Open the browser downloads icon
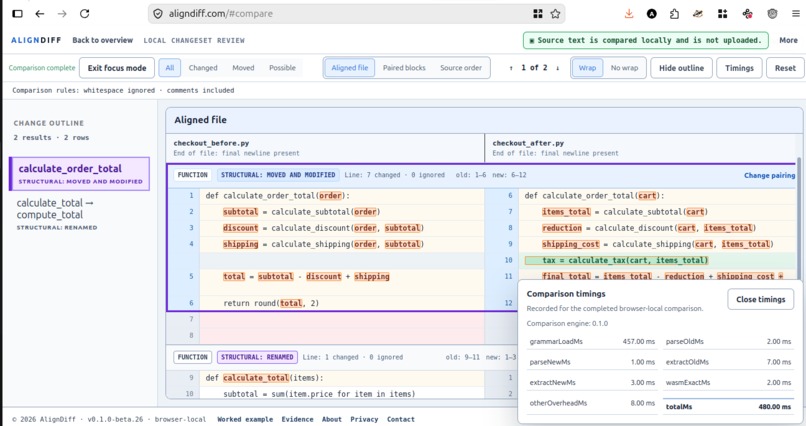Screen dimensions: 806x426 629,14
